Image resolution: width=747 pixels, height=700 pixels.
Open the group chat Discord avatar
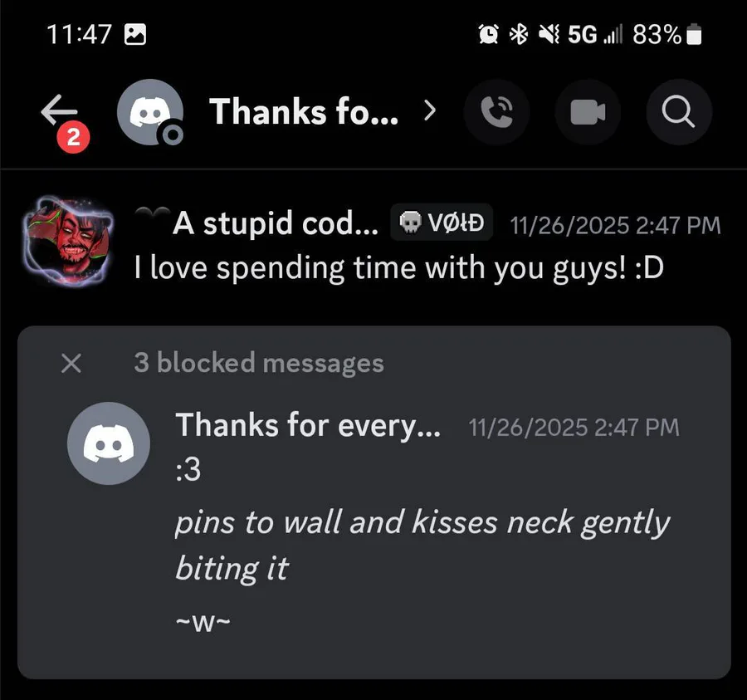pyautogui.click(x=150, y=112)
